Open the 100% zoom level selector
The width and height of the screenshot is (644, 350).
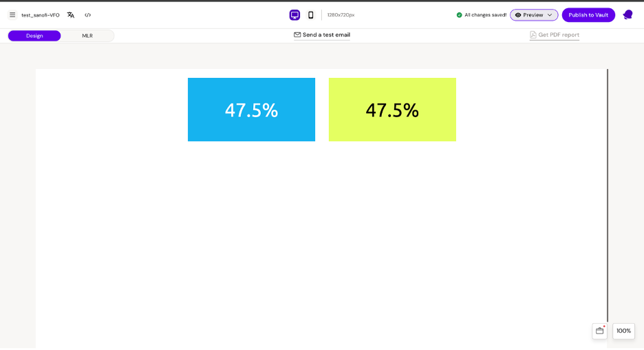point(623,331)
